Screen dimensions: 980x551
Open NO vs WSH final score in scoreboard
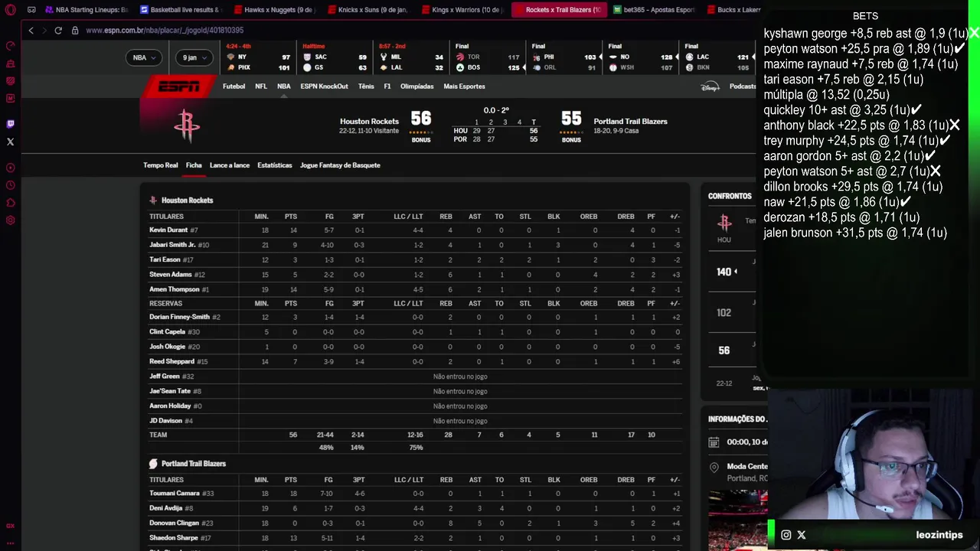(641, 57)
